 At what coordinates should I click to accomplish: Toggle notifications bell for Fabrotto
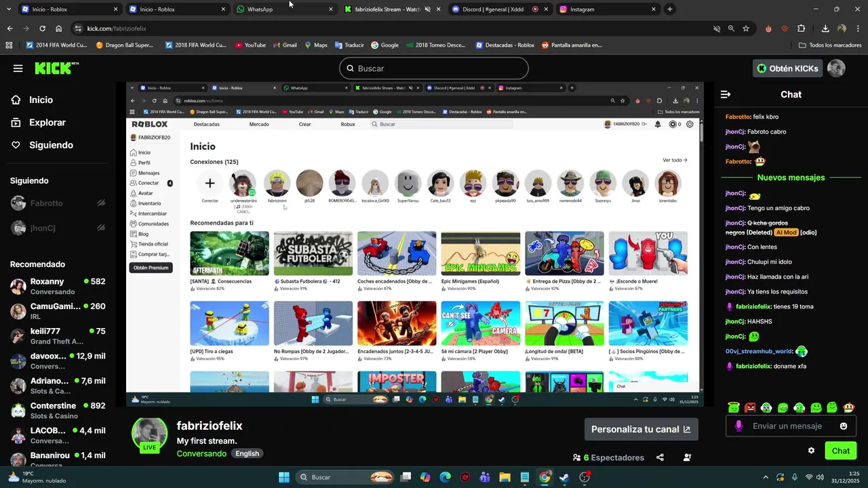coord(101,203)
